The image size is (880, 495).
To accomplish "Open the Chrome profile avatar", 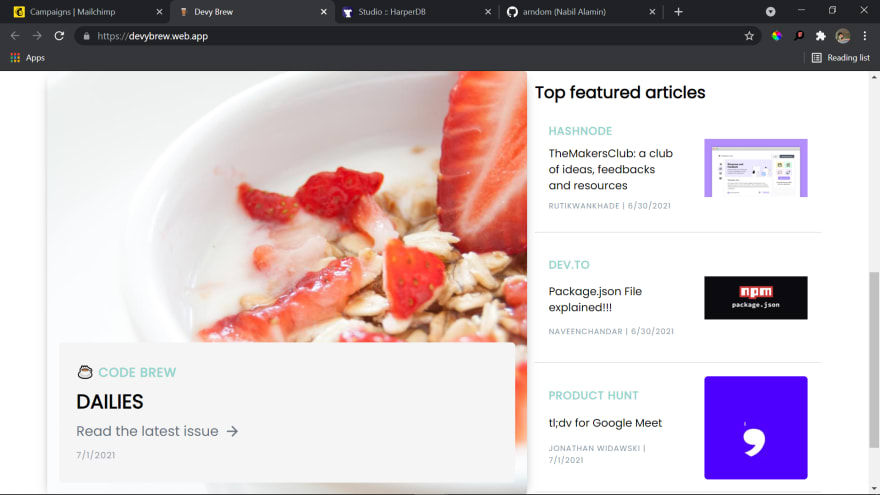I will tap(842, 36).
